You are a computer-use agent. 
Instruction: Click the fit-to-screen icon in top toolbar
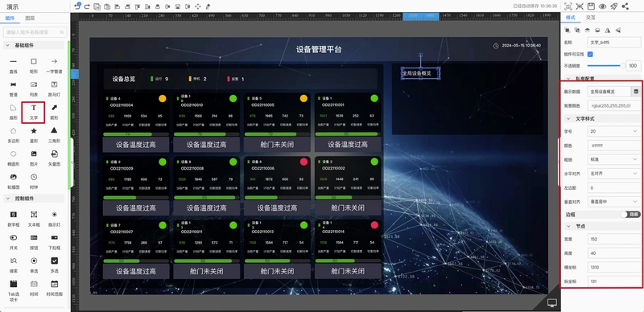[x=568, y=6]
